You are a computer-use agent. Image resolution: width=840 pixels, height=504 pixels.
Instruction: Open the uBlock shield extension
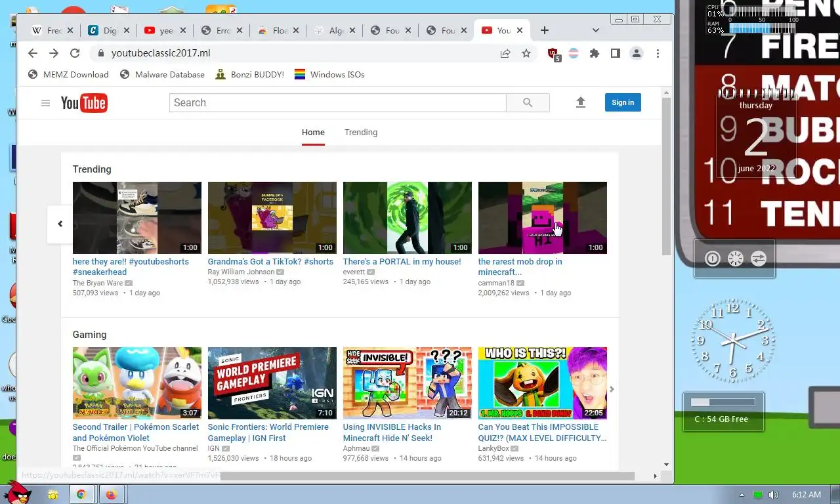[553, 54]
